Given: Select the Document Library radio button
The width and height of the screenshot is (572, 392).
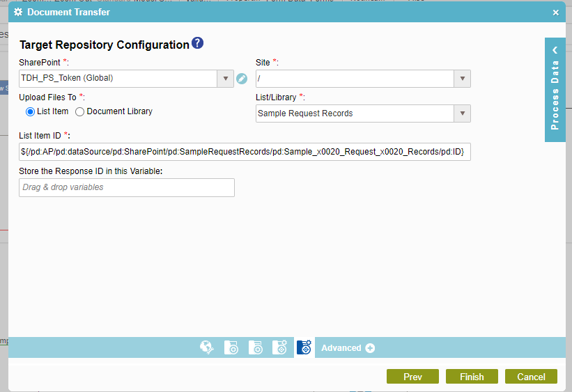Looking at the screenshot, I should (80, 111).
